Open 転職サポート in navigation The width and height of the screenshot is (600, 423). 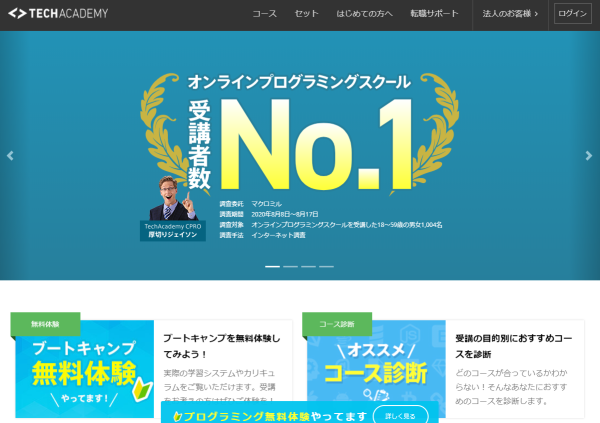pos(434,13)
